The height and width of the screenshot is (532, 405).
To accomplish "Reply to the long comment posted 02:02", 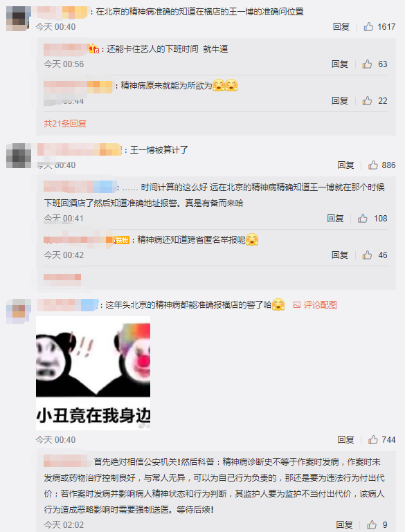I will point(344,525).
